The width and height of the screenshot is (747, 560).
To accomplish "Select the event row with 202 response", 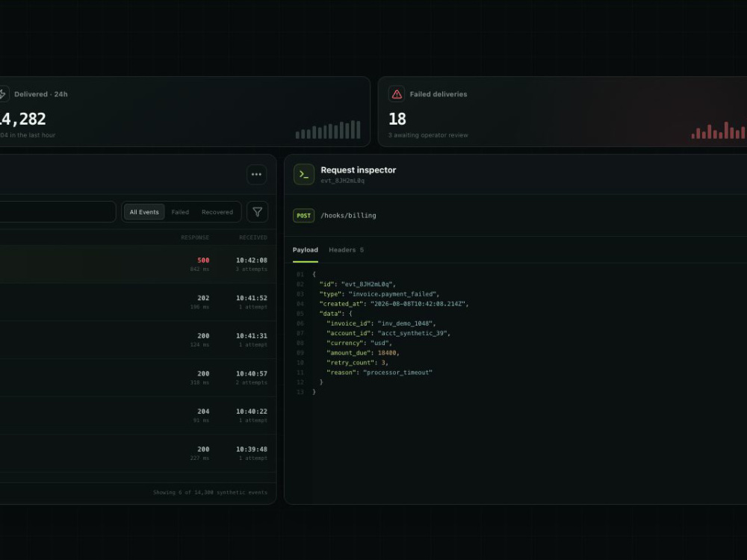I will 137,302.
